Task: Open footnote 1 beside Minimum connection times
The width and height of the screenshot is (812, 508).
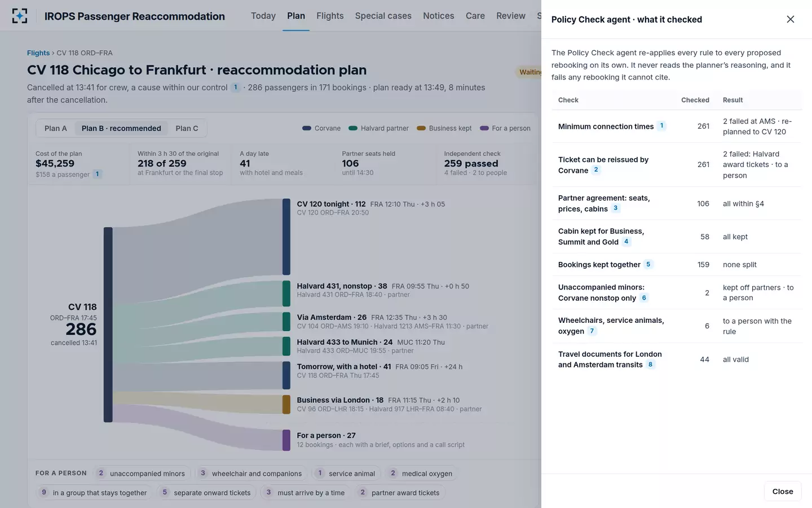Action: point(661,126)
